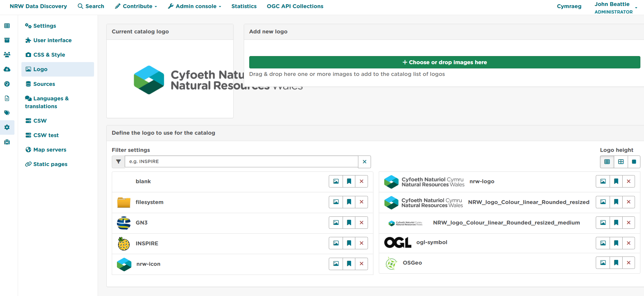Use nrw-logo as catalog image

coord(603,181)
